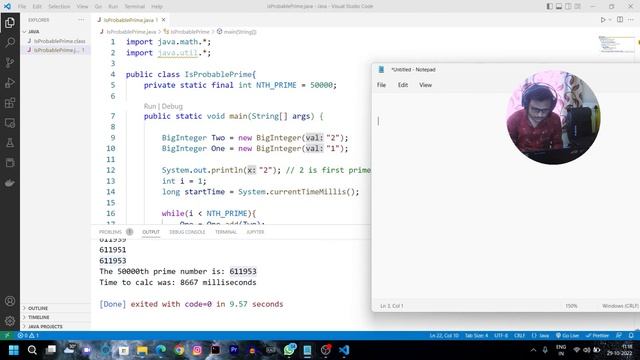Switch to the TERMINAL panel tab
Screen dimensions: 640x360
(x=226, y=232)
